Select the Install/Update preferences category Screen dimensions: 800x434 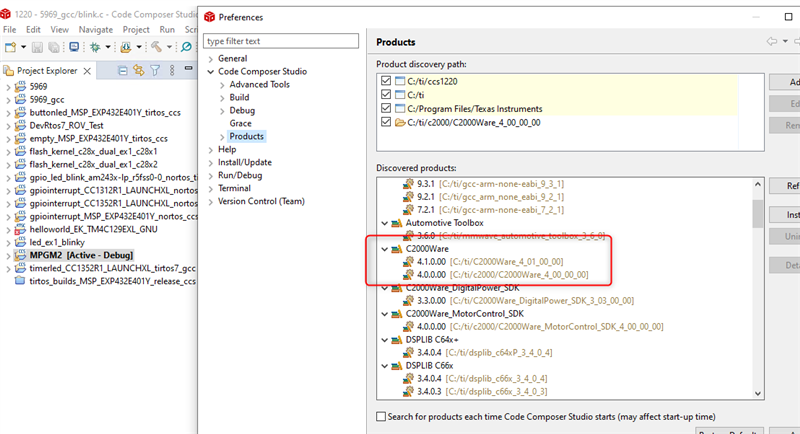coord(245,162)
